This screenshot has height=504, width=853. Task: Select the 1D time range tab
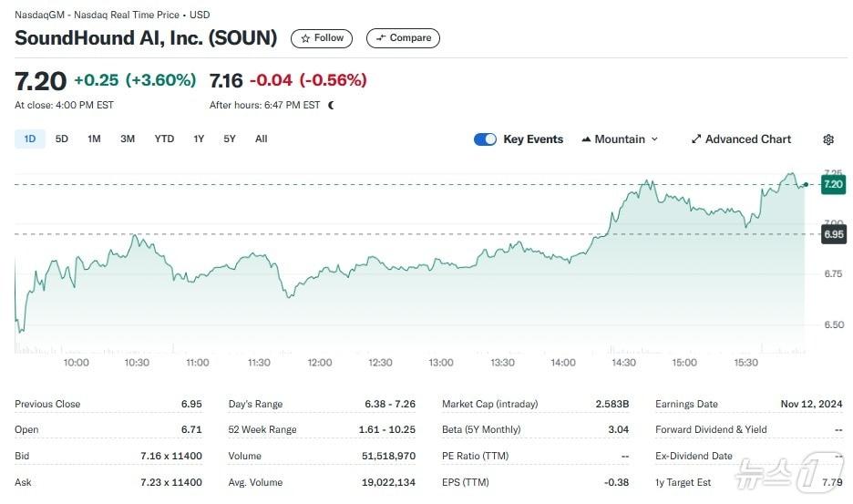(x=30, y=139)
